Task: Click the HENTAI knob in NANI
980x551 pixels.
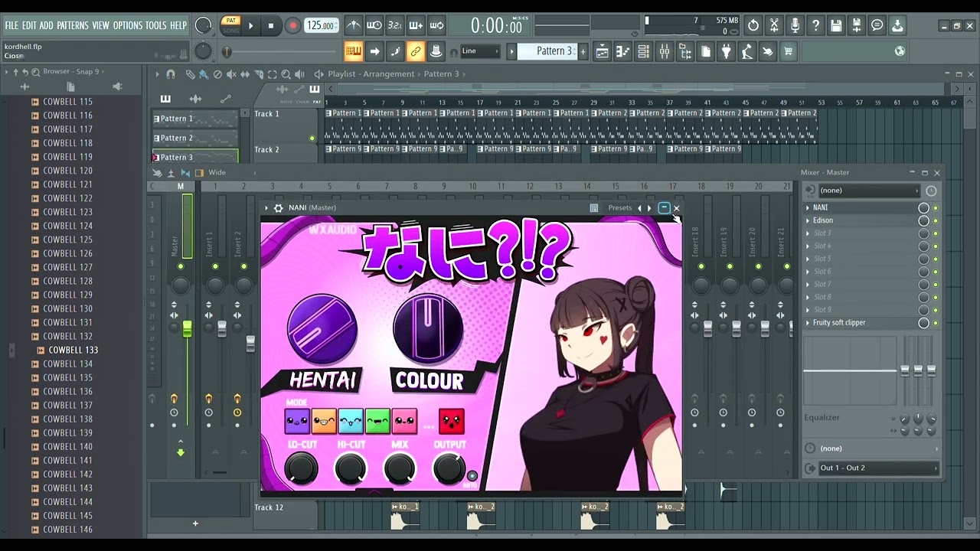Action: click(x=322, y=330)
